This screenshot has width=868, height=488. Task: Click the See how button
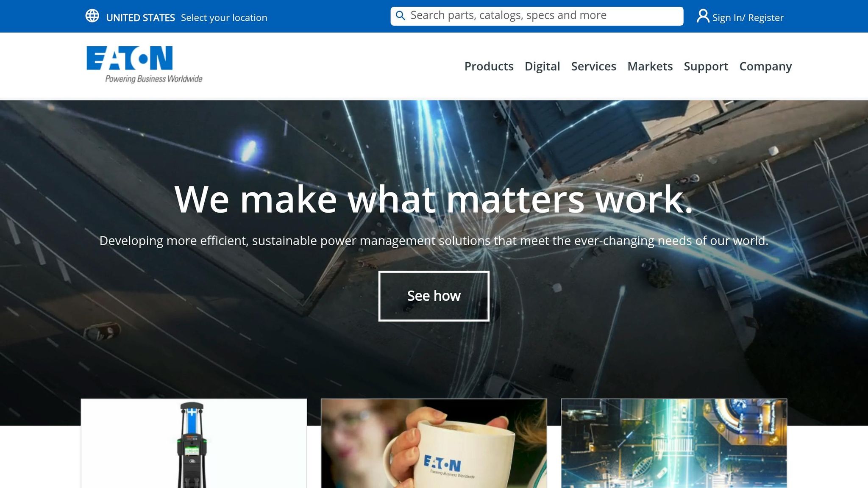tap(434, 296)
